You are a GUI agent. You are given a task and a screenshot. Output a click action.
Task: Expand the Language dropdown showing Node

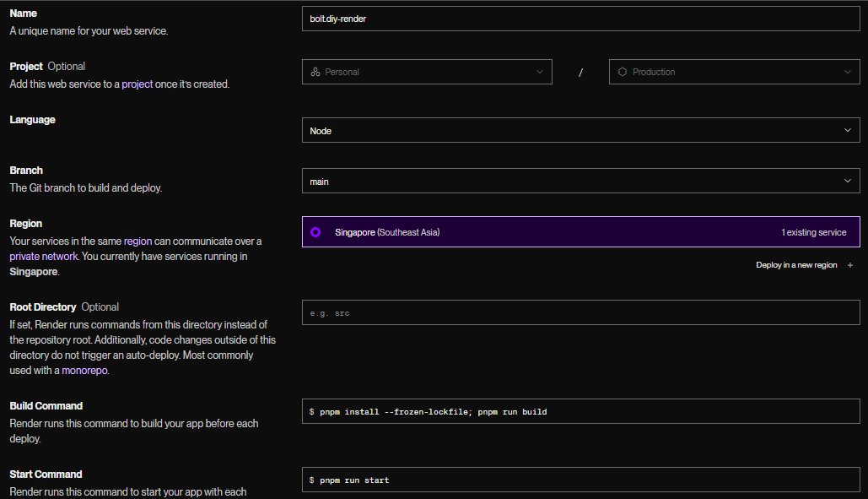tap(580, 131)
